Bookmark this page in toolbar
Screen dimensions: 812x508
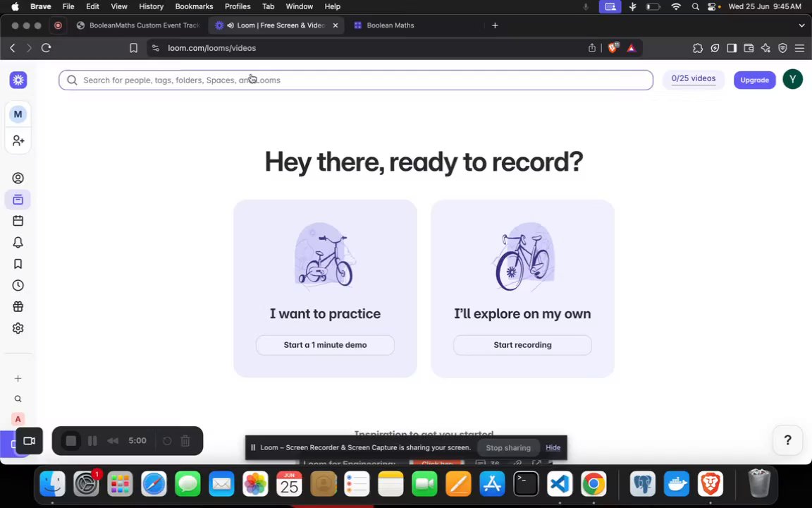[x=133, y=48]
